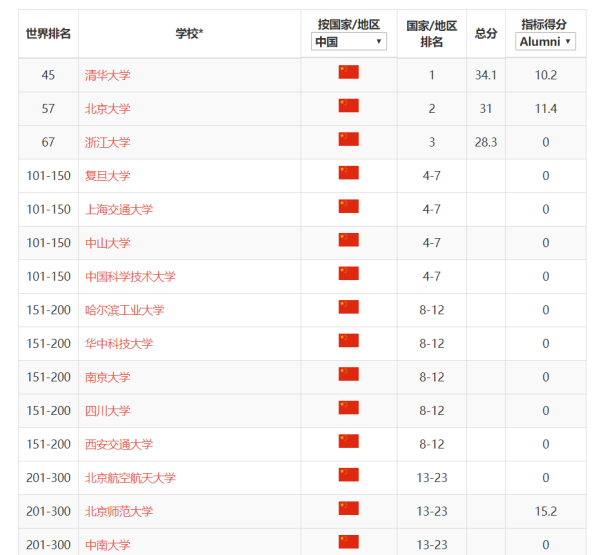Select total score 34.1 cell
600x555 pixels.
pos(486,75)
